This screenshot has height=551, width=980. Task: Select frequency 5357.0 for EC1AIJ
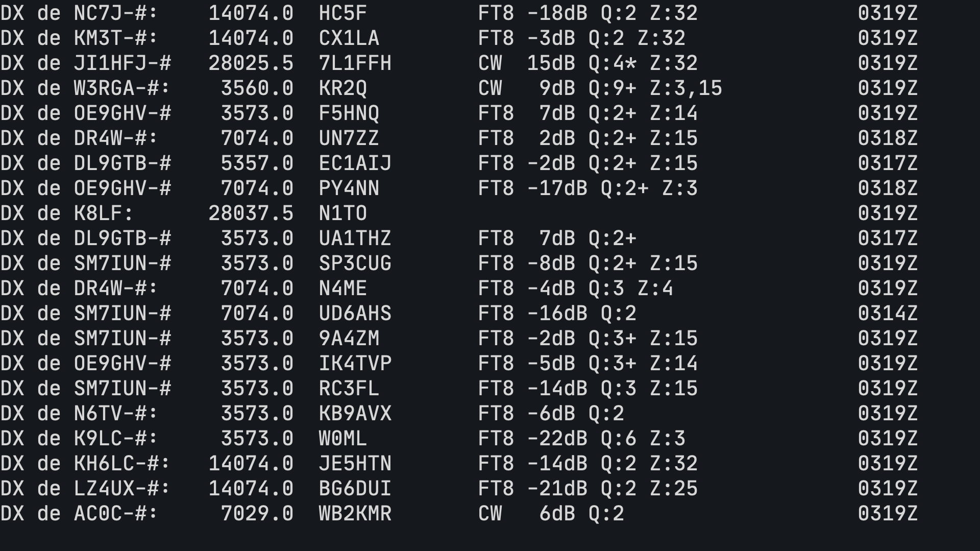257,163
